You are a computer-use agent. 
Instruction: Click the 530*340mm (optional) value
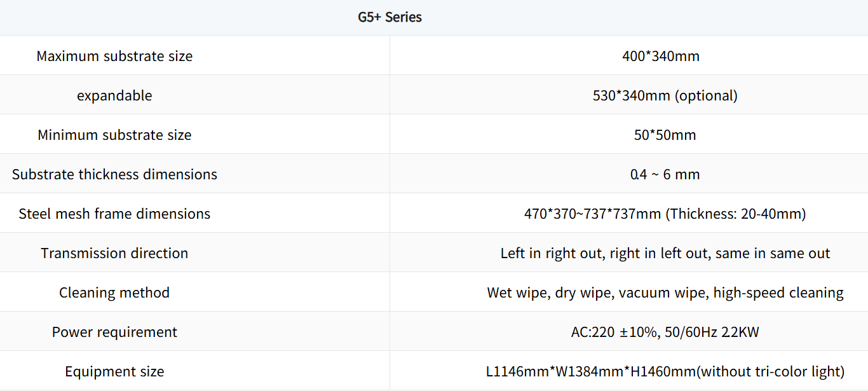pyautogui.click(x=665, y=95)
